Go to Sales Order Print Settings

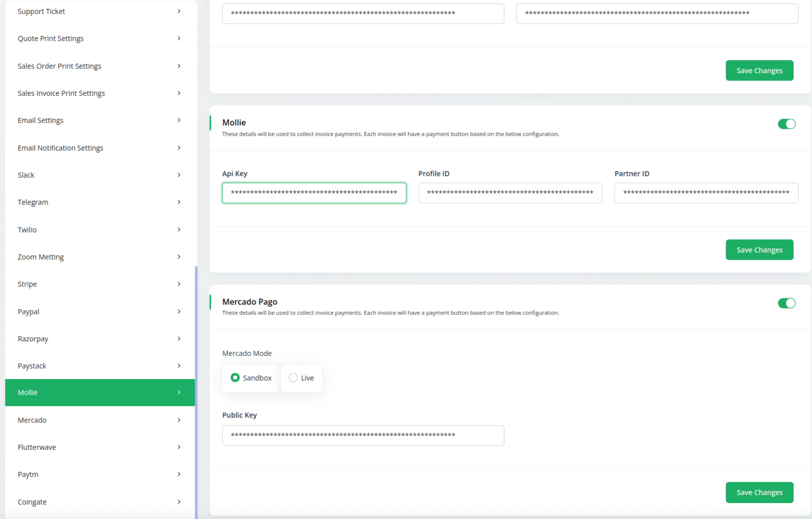pyautogui.click(x=100, y=66)
